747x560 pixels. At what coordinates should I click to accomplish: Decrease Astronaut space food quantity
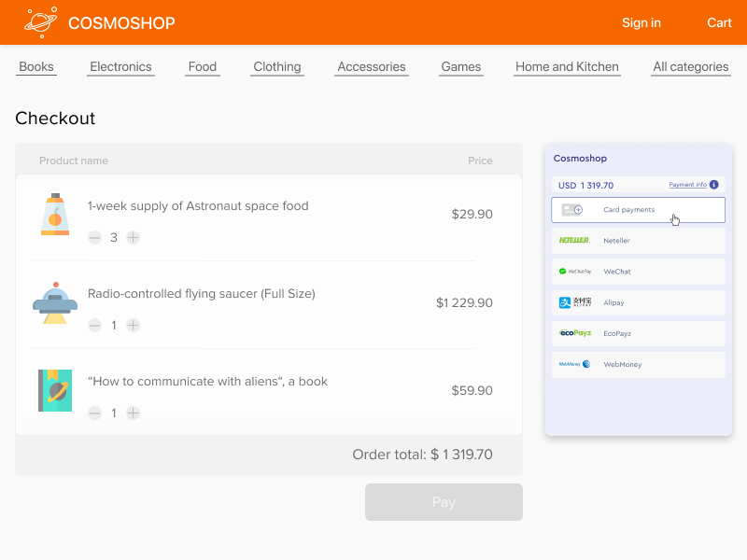(94, 238)
